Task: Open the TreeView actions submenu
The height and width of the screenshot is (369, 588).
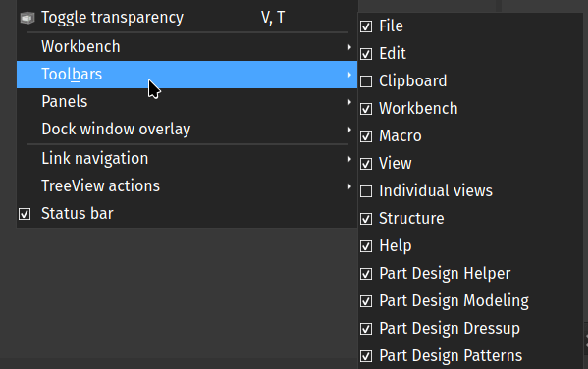Action: point(187,186)
